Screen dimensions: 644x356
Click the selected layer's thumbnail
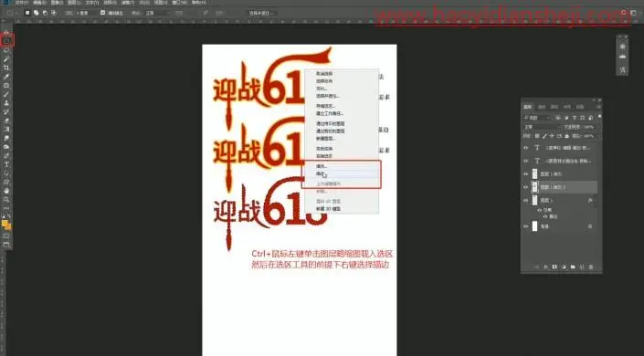click(534, 187)
